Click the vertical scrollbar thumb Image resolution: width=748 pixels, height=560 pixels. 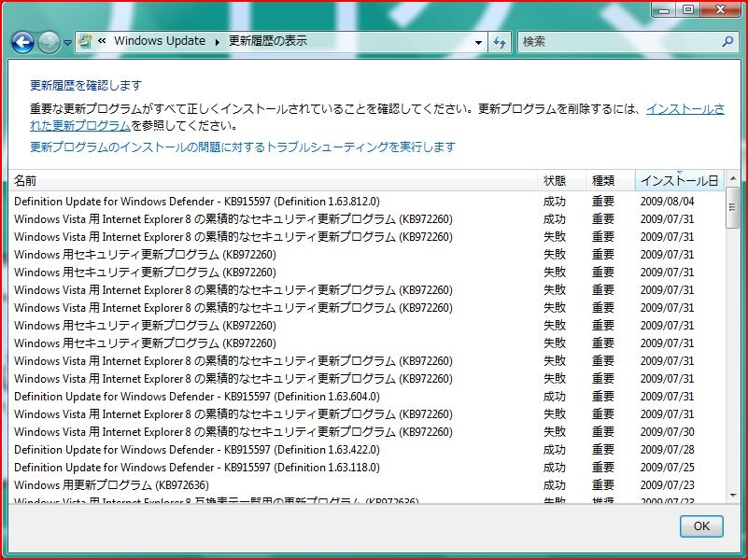click(x=733, y=207)
